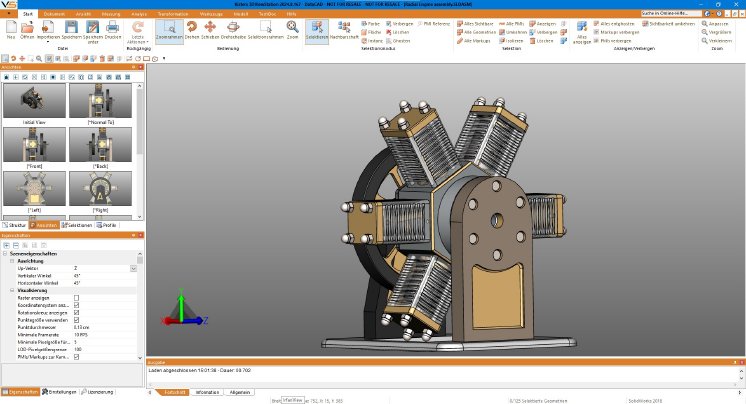
Task: Open the Analyse ribbon tab
Action: 138,14
